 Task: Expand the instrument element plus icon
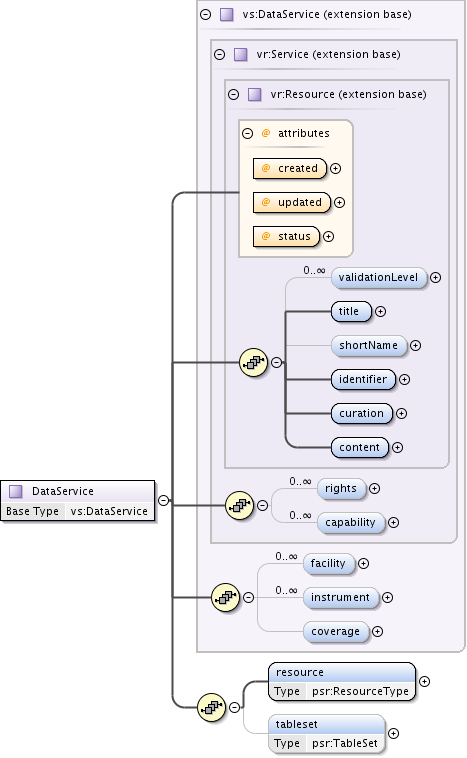tap(388, 598)
